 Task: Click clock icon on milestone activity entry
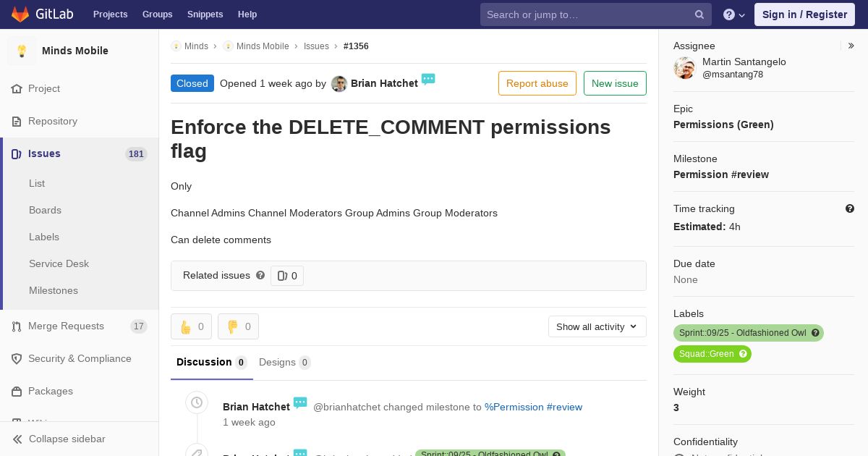[x=197, y=402]
